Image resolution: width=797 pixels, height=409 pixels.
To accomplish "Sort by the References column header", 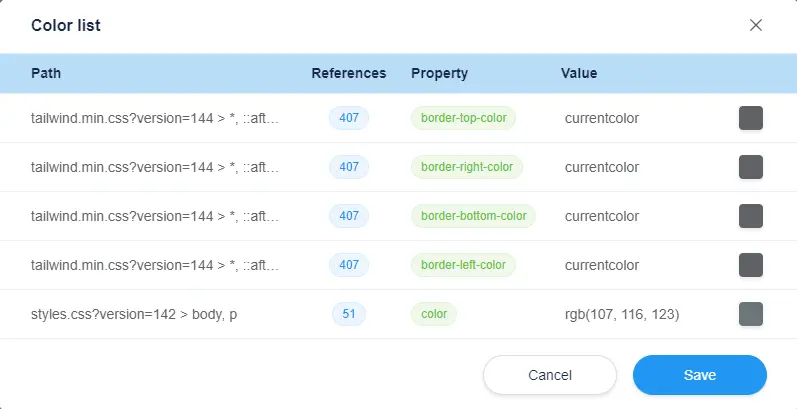I will tap(348, 73).
